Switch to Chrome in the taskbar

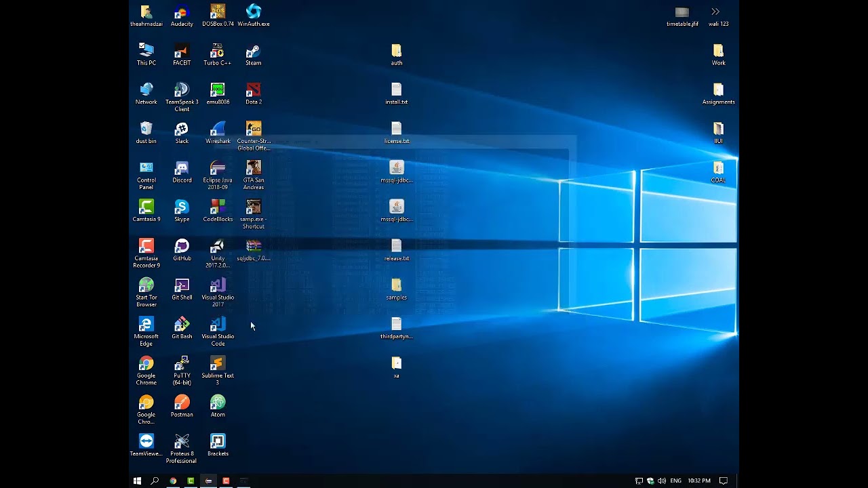pyautogui.click(x=173, y=481)
